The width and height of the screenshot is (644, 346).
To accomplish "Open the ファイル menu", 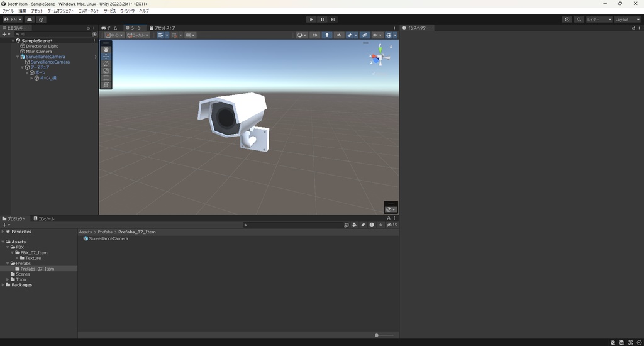I will tap(8, 11).
